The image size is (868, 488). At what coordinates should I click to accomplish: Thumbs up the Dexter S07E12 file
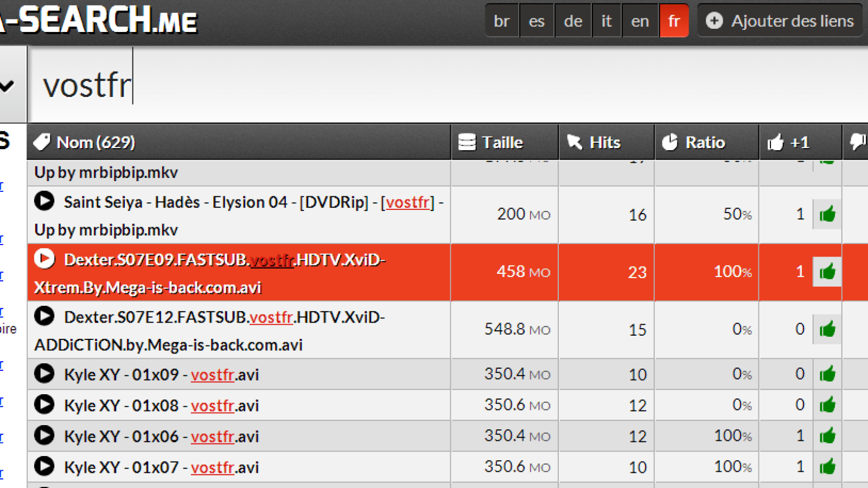pyautogui.click(x=827, y=329)
